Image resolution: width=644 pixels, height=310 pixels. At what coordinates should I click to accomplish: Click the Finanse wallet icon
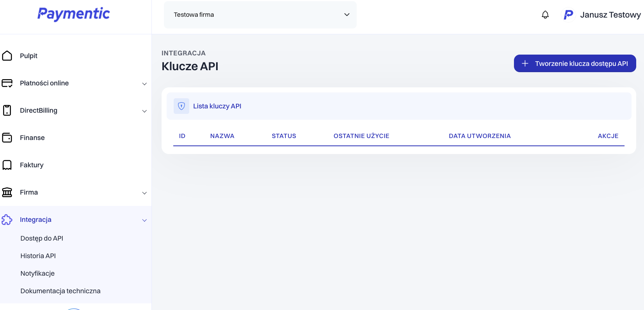pos(7,138)
